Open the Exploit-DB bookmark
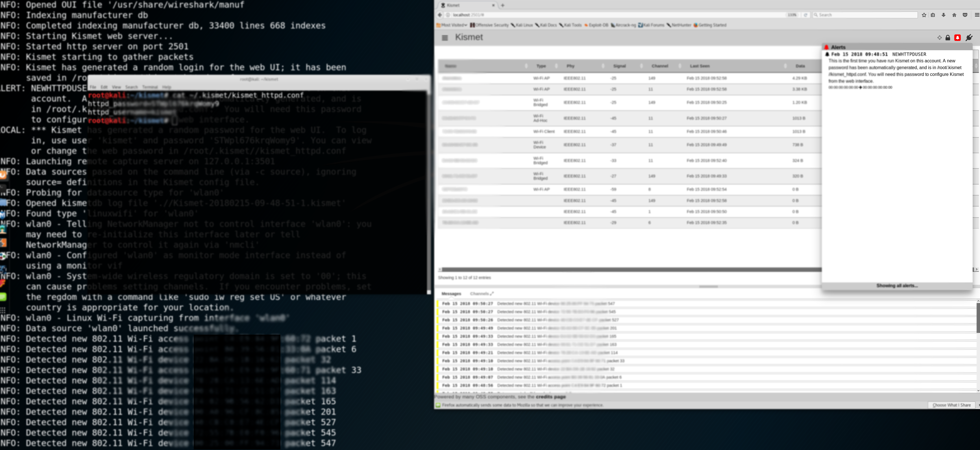This screenshot has height=450, width=980. tap(596, 25)
